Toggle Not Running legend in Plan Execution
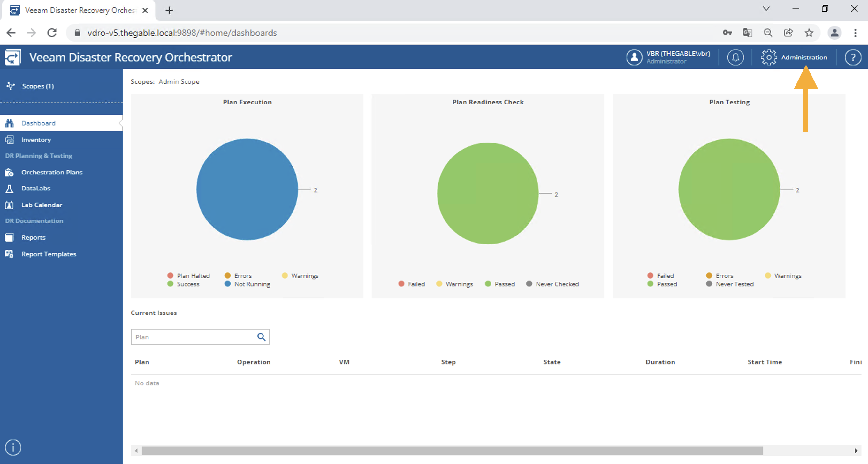The height and width of the screenshot is (464, 868). [x=247, y=284]
